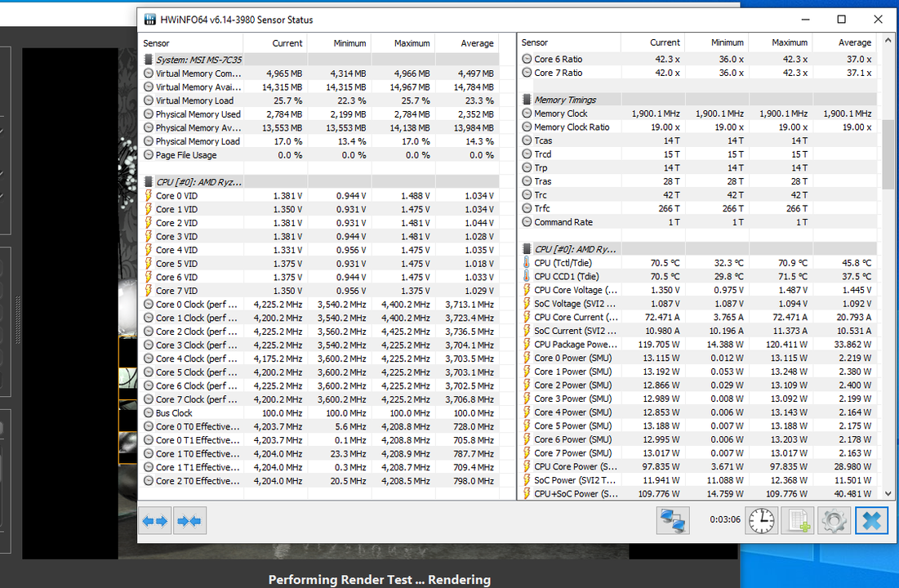This screenshot has width=899, height=588.
Task: Click the 119.705 W package power value
Action: coord(658,344)
